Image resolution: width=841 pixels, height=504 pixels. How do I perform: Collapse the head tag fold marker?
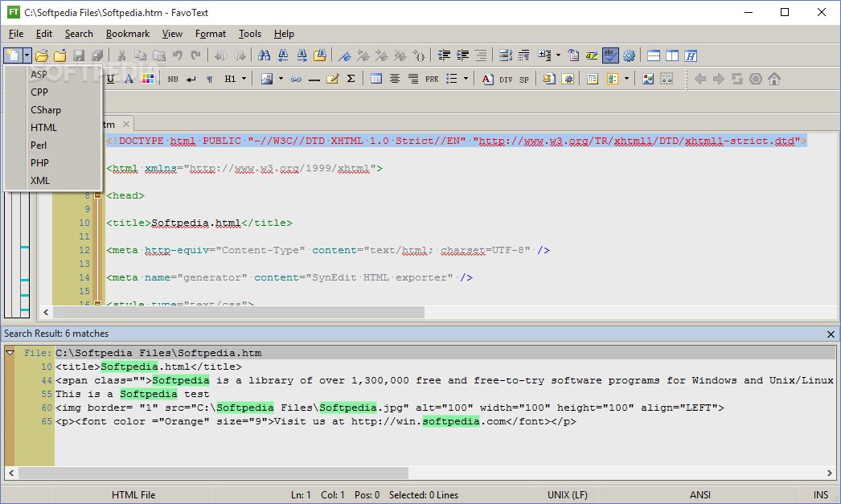[x=97, y=195]
